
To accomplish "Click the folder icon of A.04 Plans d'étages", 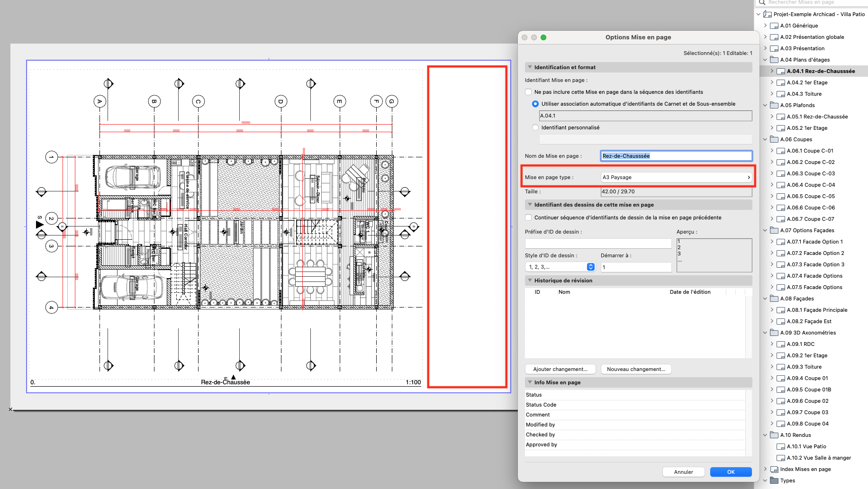I will pyautogui.click(x=774, y=60).
